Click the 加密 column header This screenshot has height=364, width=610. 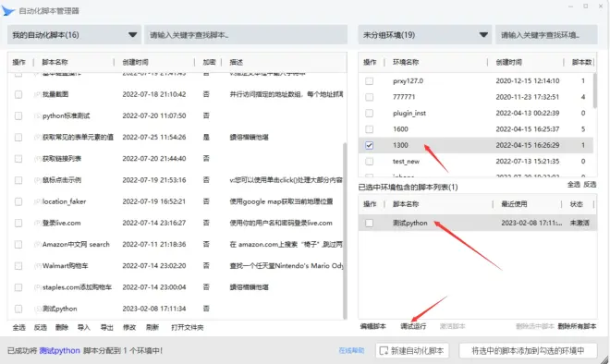coord(209,62)
